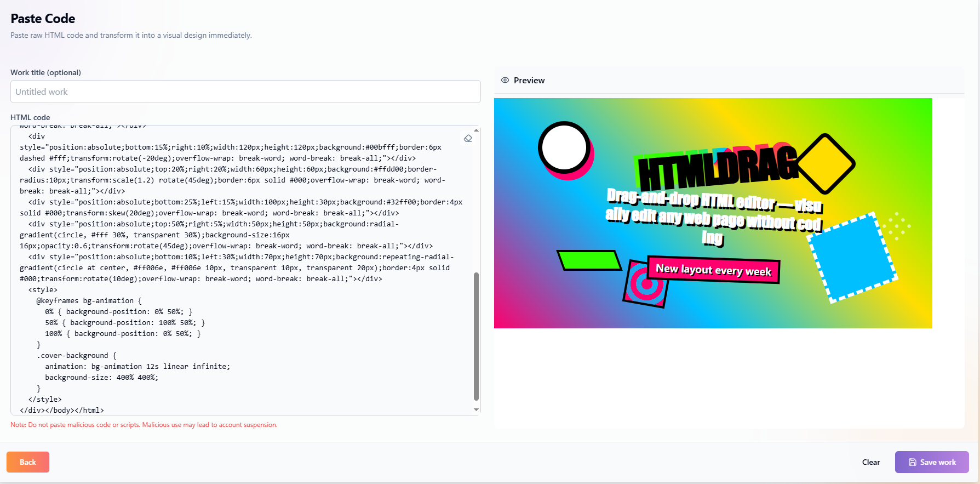Click the eye icon beside Preview
The height and width of the screenshot is (484, 980).
point(505,80)
